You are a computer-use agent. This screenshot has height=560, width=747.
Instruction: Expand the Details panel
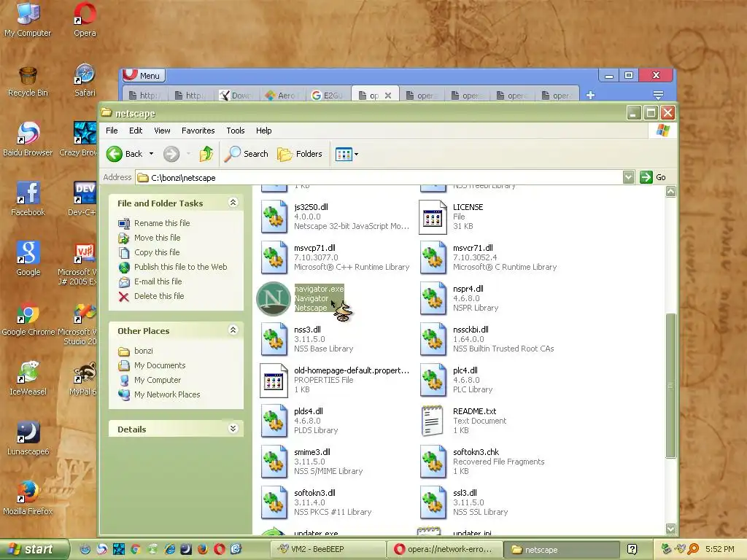[x=233, y=428]
